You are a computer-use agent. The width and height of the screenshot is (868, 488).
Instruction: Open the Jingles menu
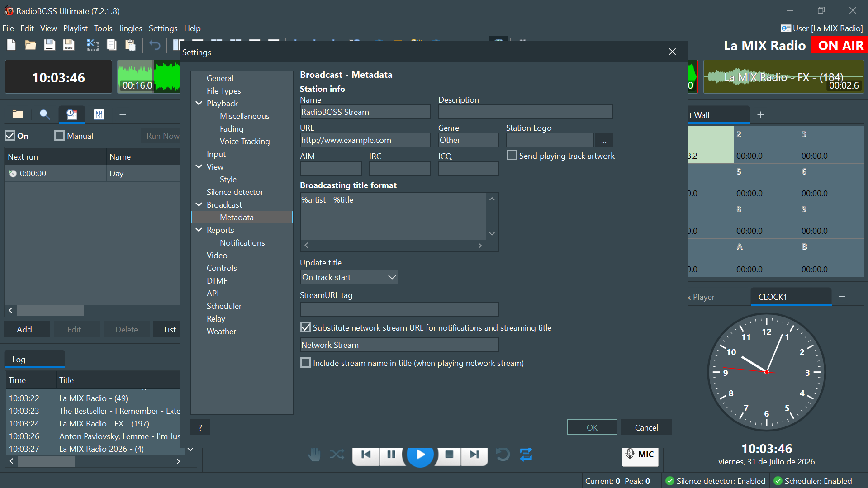point(130,28)
